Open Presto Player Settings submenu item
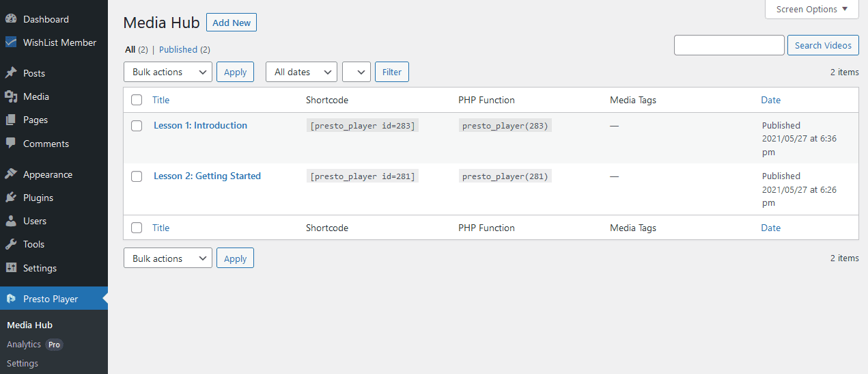This screenshot has height=374, width=868. [23, 363]
